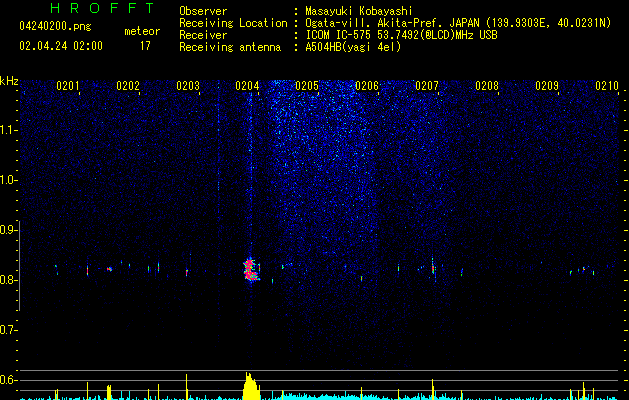629x400 pixels.
Task: Select the A504HB(yagi 4el) antenna text
Action: click(353, 47)
